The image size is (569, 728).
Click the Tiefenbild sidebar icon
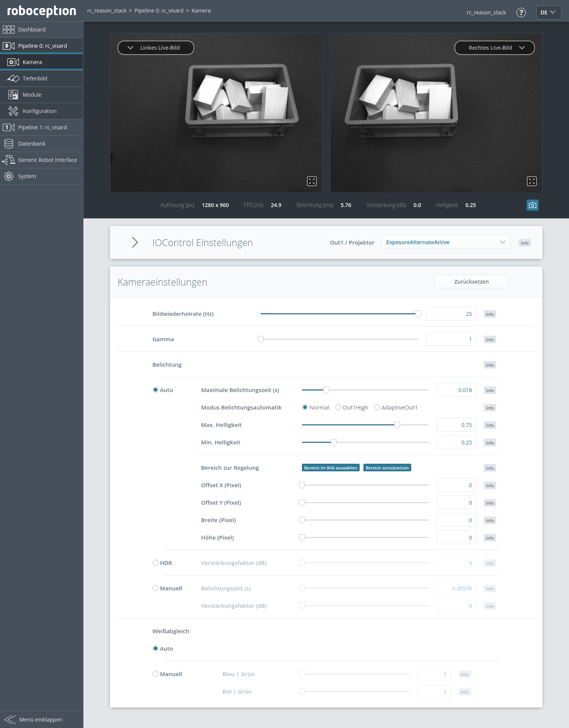pos(13,78)
